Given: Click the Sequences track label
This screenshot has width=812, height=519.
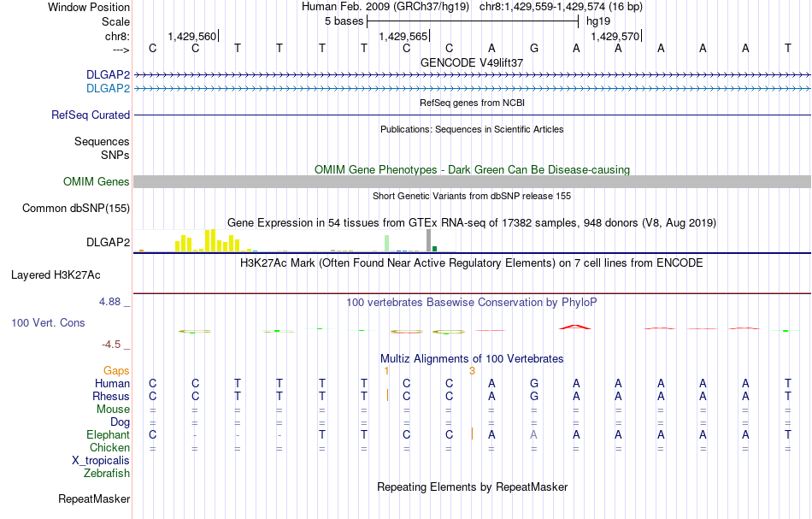Looking at the screenshot, I should pos(102,141).
